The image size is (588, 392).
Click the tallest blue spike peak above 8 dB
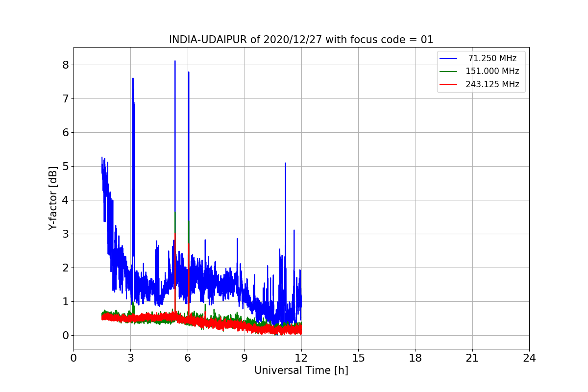pyautogui.click(x=175, y=61)
